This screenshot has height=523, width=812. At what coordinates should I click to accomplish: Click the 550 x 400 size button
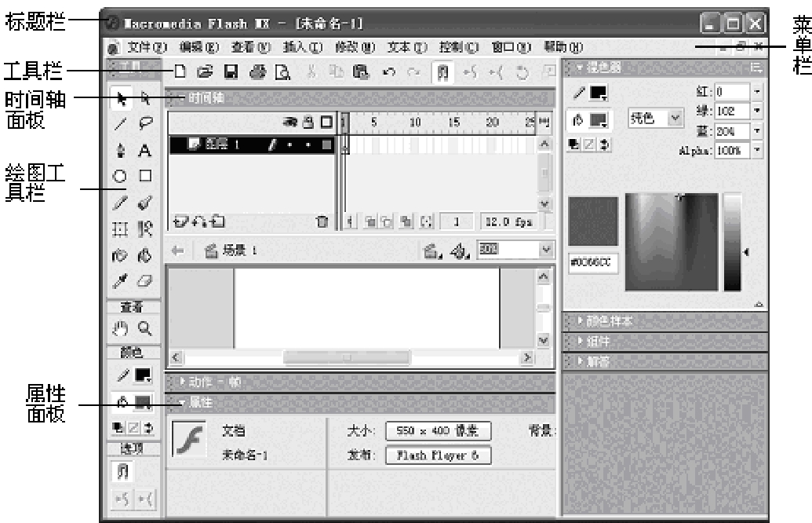pyautogui.click(x=438, y=431)
